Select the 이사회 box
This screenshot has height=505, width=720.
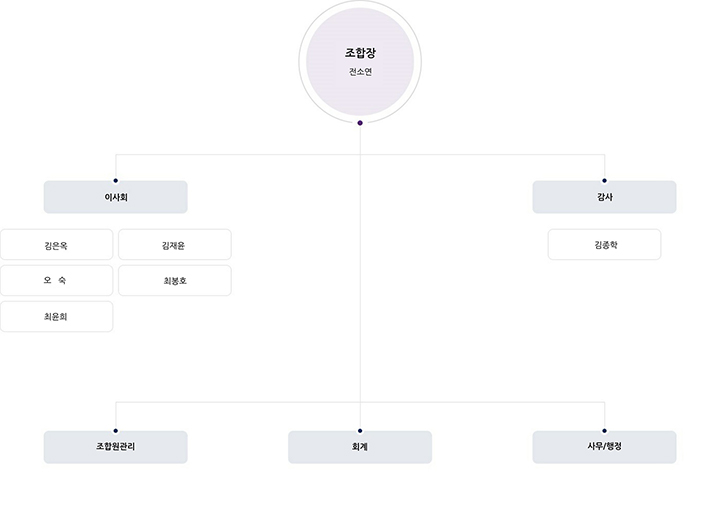point(115,197)
